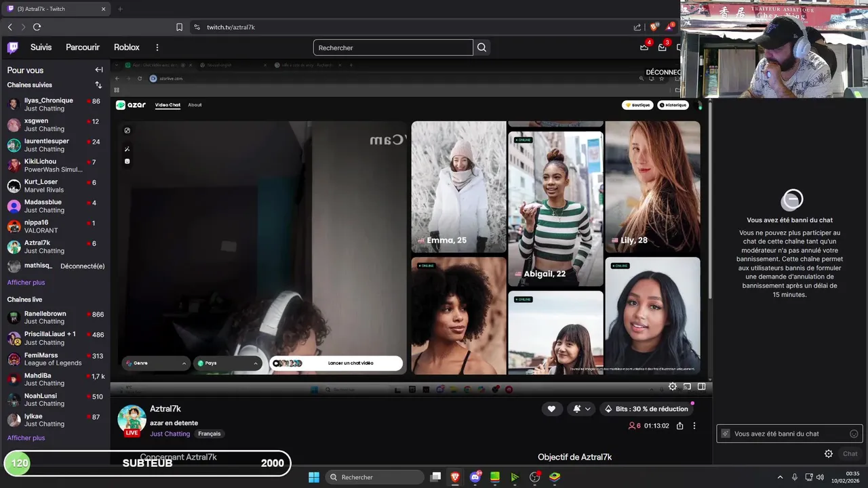The height and width of the screenshot is (488, 868).
Task: Switch to theatre mode icon in player
Action: pyautogui.click(x=701, y=386)
